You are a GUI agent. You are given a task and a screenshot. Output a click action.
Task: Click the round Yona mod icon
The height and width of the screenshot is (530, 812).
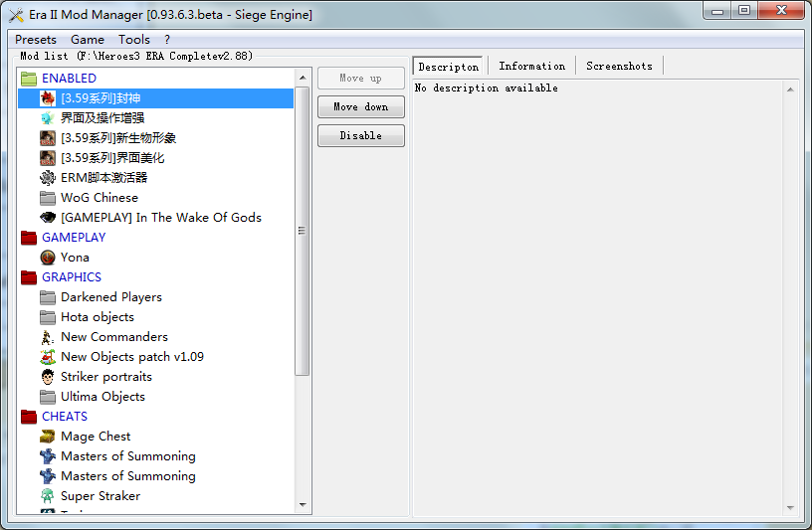pyautogui.click(x=48, y=258)
